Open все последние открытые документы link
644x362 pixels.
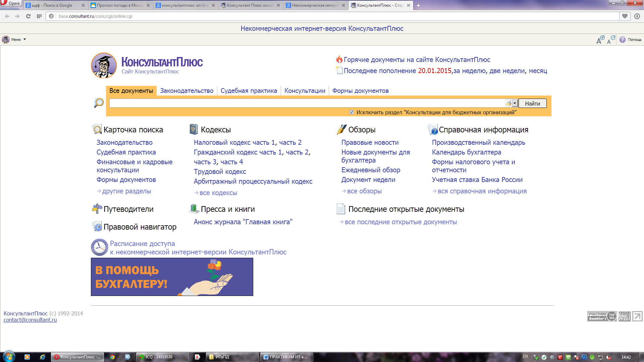click(x=401, y=222)
